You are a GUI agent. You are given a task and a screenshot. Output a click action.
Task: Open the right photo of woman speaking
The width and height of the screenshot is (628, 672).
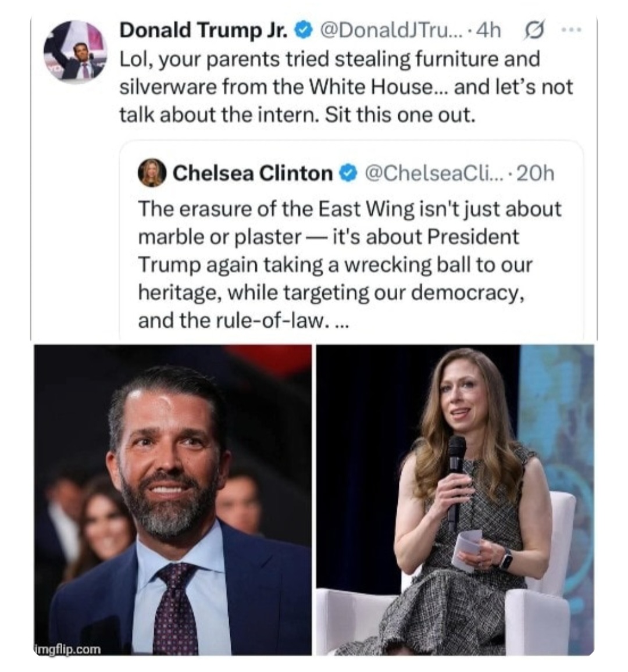455,500
